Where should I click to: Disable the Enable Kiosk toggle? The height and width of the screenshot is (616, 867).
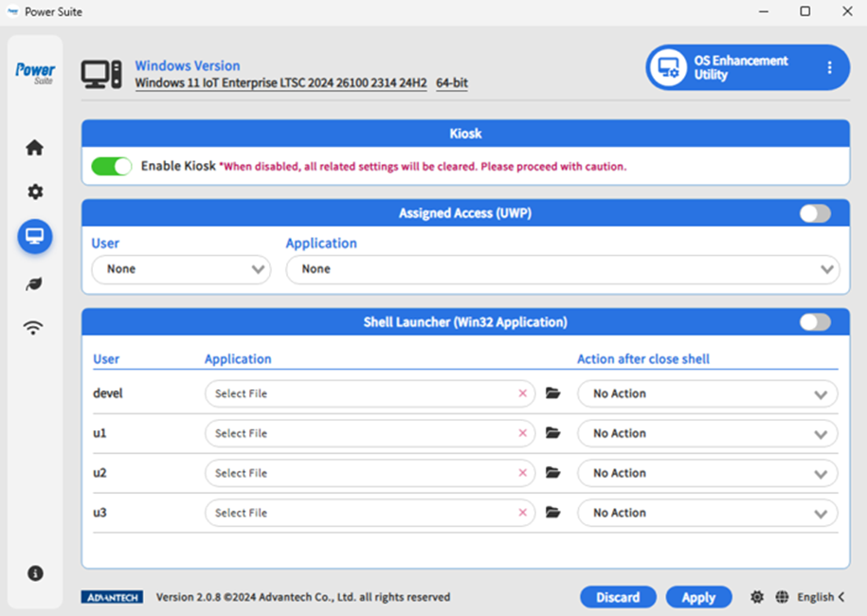point(111,167)
